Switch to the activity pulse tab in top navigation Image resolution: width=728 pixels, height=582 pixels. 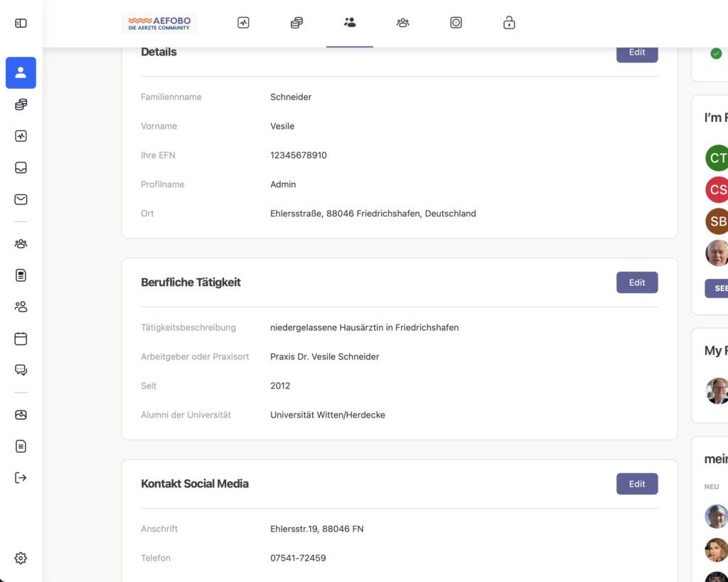pos(243,23)
